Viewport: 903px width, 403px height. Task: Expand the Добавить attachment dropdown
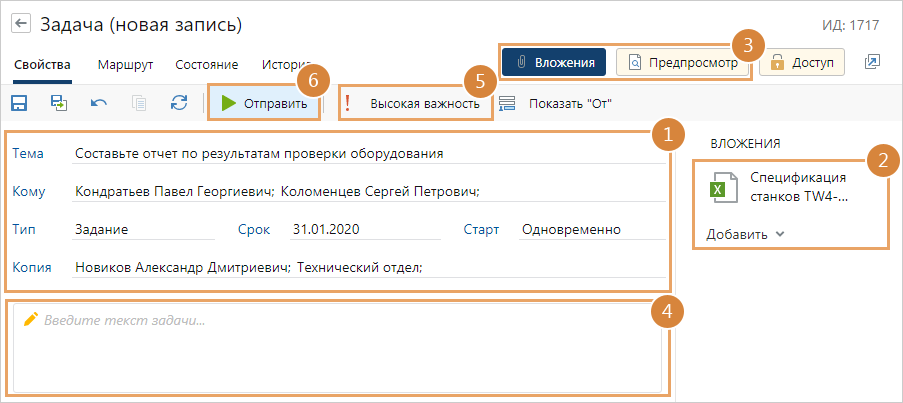tap(746, 235)
